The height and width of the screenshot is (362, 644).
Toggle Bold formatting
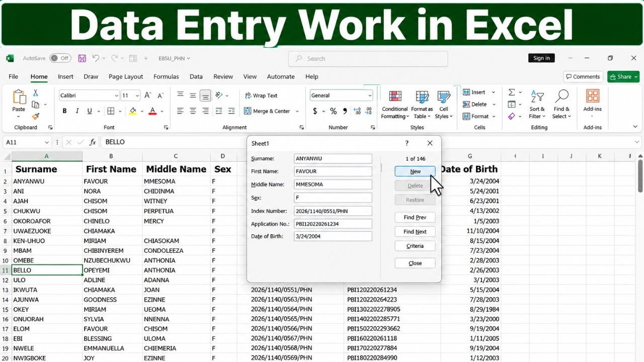pos(64,111)
